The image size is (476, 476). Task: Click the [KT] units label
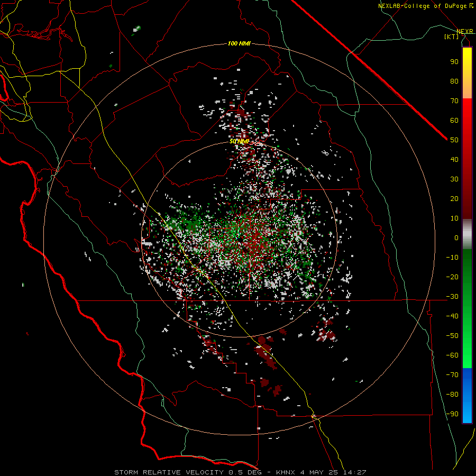[451, 36]
